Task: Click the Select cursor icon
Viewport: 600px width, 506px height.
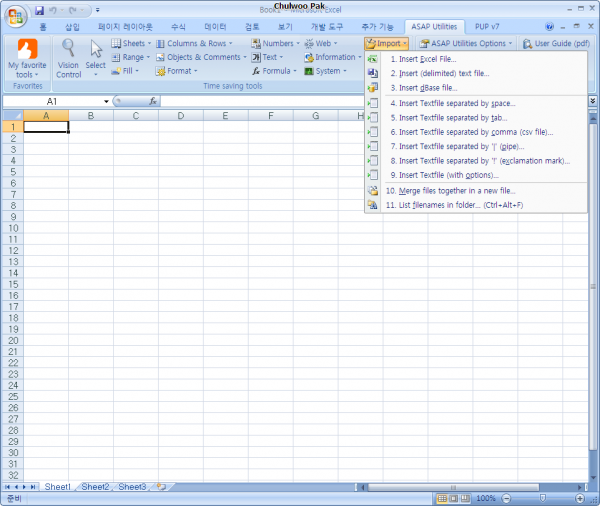Action: click(x=96, y=49)
